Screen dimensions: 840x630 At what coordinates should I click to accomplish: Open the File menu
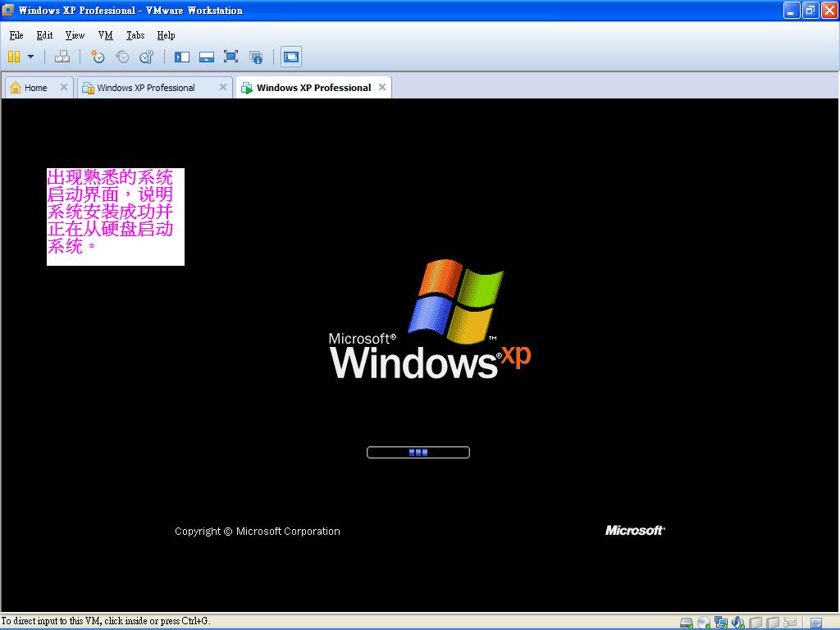[x=16, y=35]
